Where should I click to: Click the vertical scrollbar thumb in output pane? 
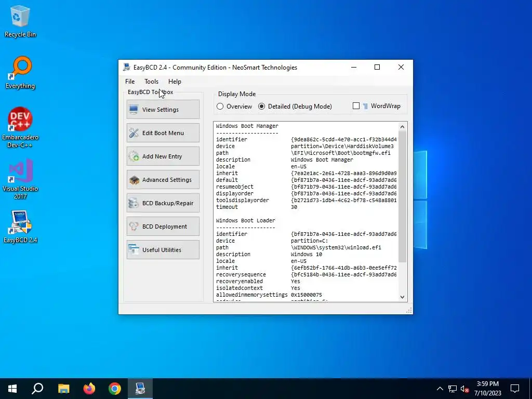tap(403, 197)
